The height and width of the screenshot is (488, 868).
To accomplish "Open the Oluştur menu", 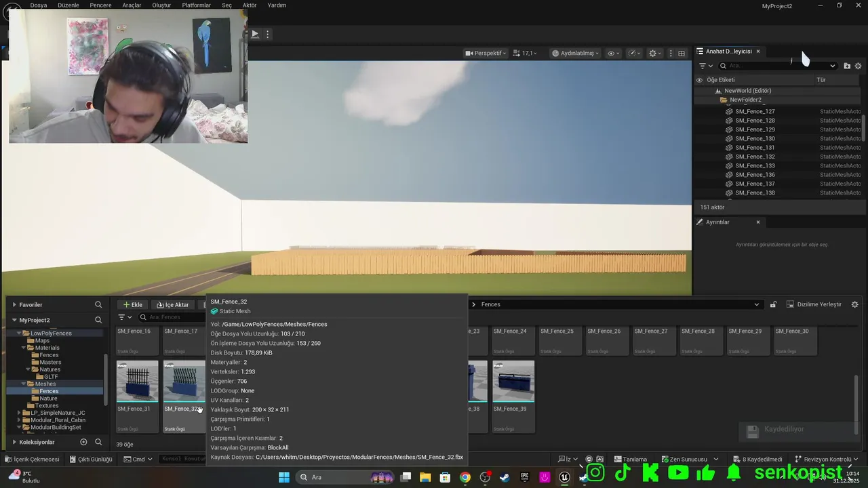I will click(x=161, y=5).
